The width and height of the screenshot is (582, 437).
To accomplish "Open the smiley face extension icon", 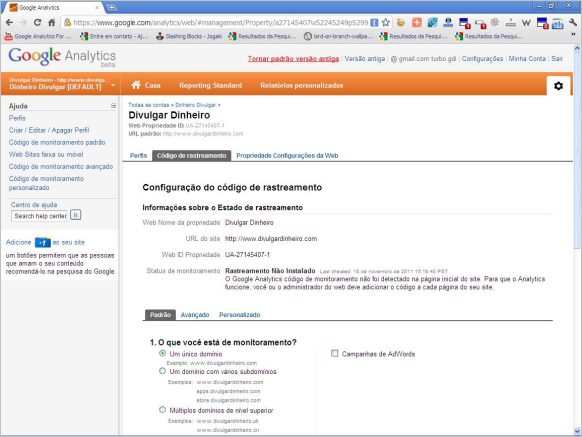I will (401, 23).
